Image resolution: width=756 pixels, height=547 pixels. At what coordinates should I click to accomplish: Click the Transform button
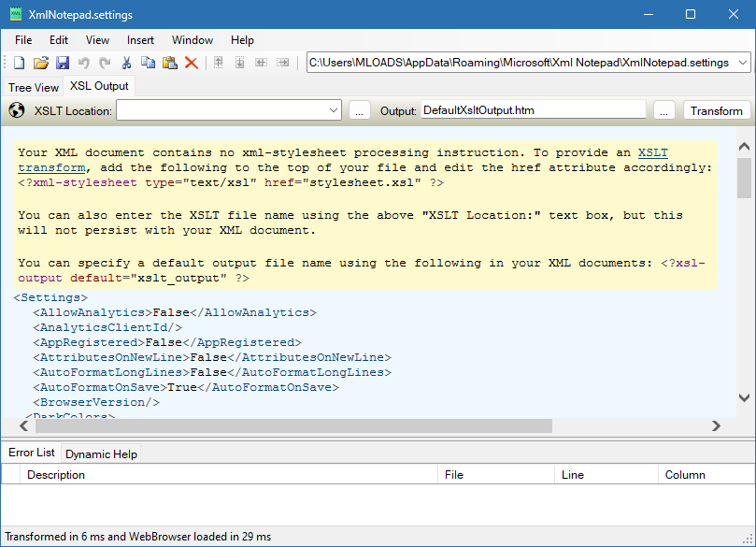click(717, 111)
